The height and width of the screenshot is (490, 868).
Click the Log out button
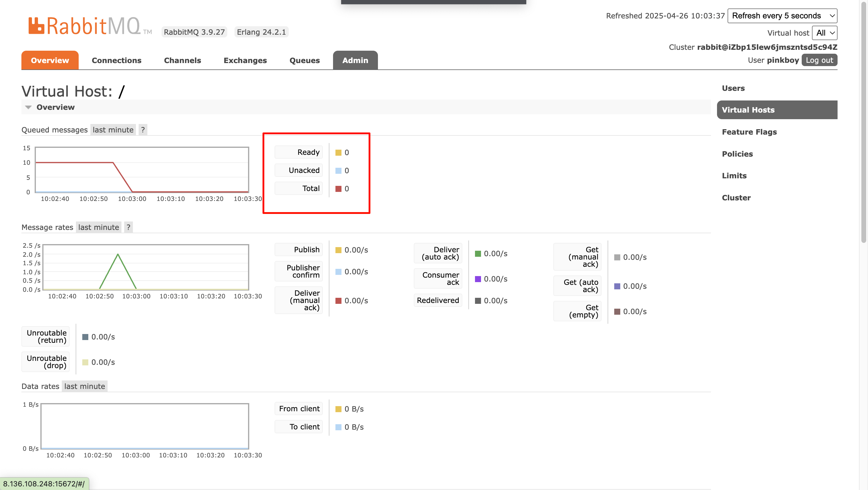coord(819,60)
